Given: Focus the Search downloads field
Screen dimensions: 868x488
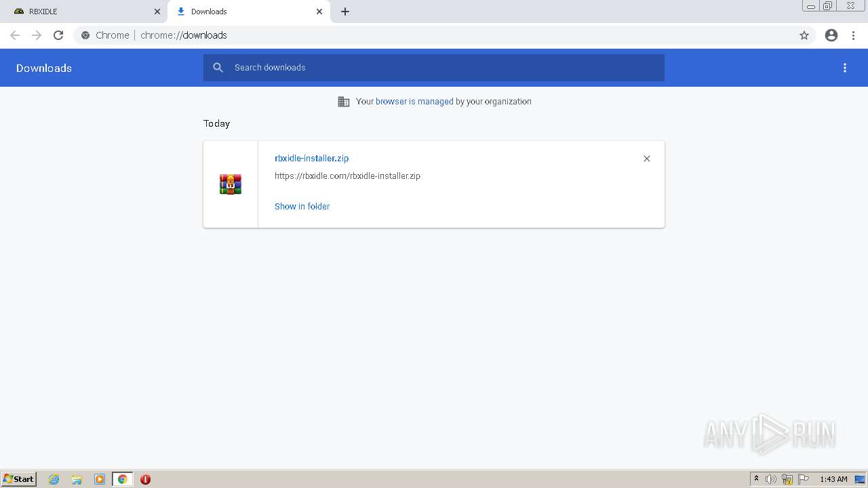Looking at the screenshot, I should (x=434, y=68).
